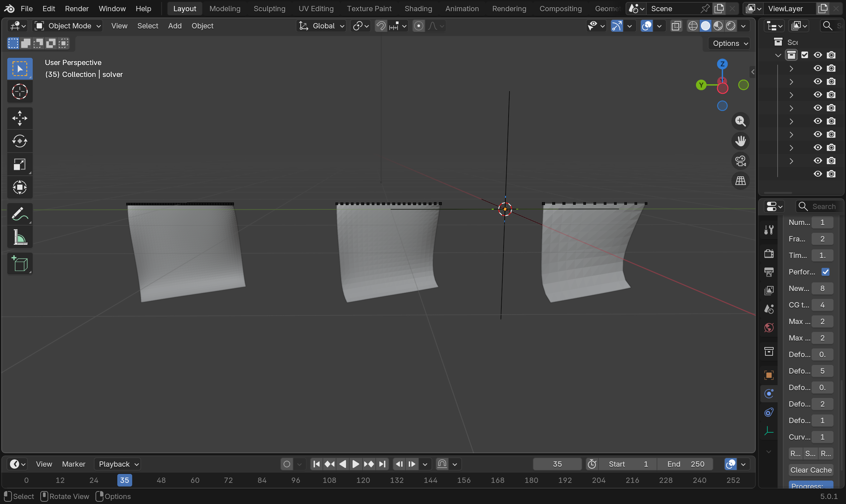Switch to orthographic view with the grid icon

740,181
